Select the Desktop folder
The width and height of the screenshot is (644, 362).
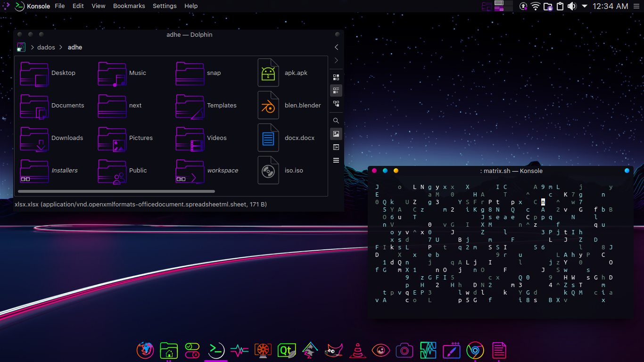point(48,73)
